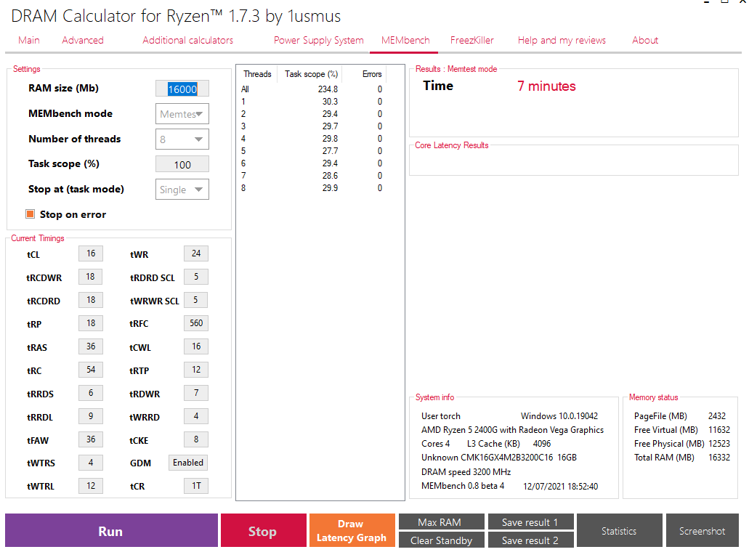Click the tWTRS value box

91,463
